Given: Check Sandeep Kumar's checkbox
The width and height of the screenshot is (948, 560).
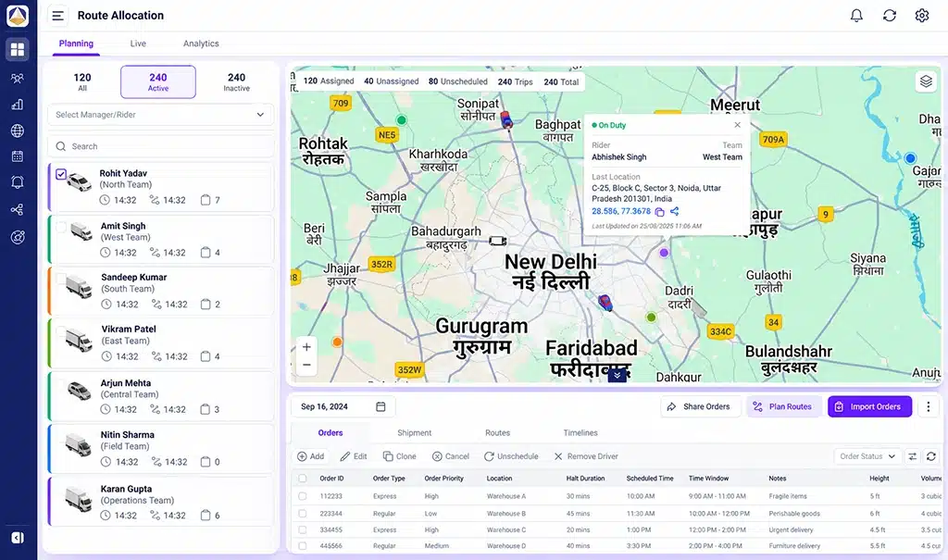Looking at the screenshot, I should 61,279.
